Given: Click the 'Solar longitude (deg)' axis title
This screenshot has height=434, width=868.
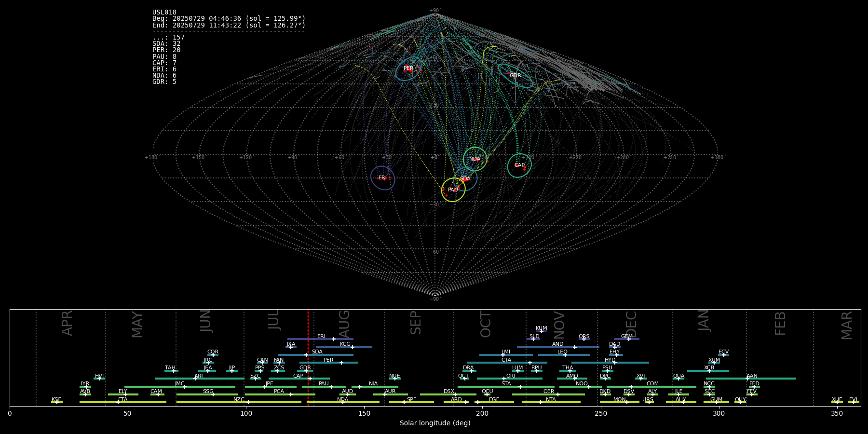Looking at the screenshot, I should point(435,423).
